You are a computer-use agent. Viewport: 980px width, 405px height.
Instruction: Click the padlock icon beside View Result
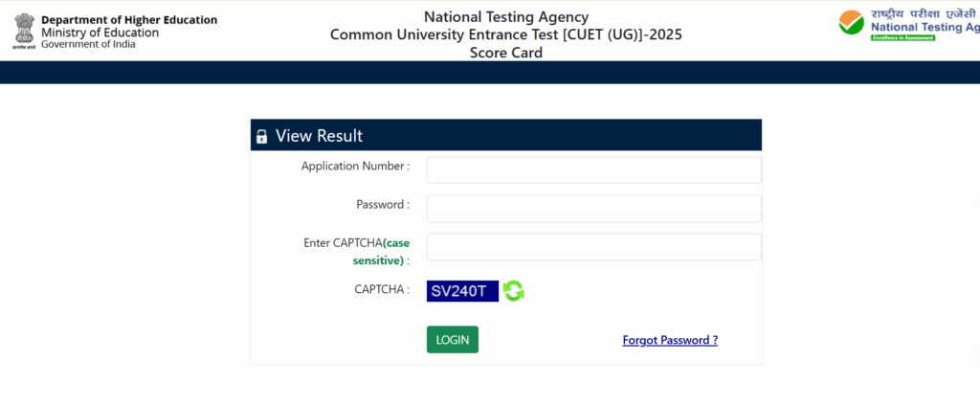coord(262,136)
